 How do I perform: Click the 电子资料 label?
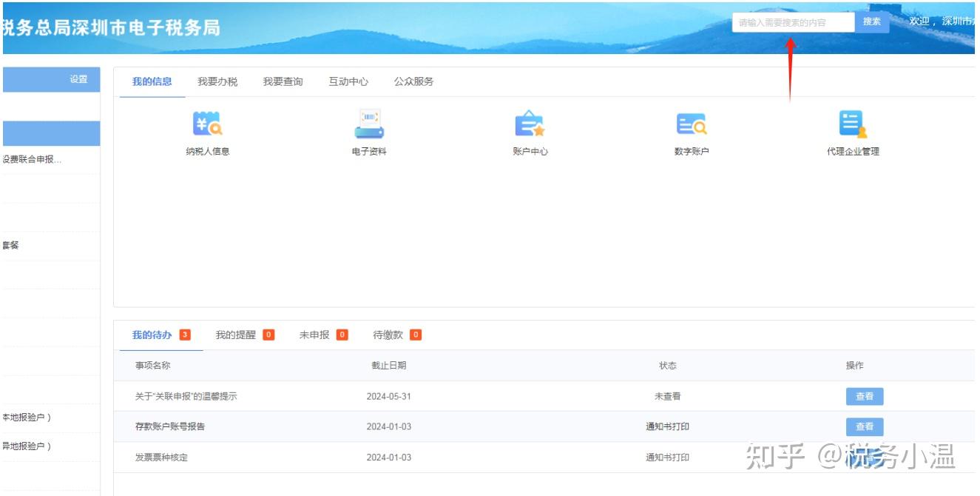click(369, 151)
